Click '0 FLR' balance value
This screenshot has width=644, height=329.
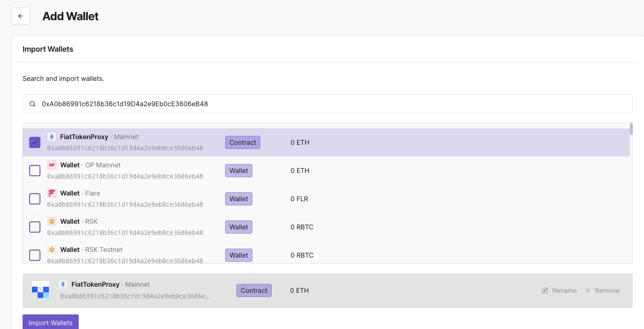(x=299, y=199)
